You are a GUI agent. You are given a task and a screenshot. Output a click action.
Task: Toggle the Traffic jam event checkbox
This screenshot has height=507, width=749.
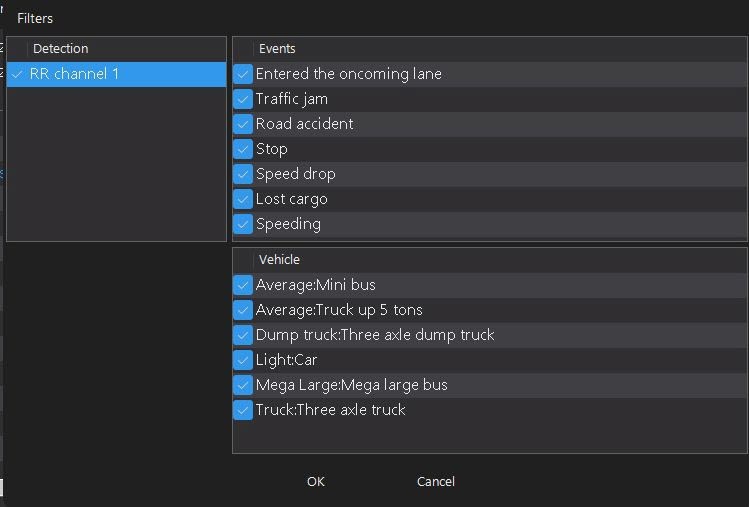coord(243,99)
